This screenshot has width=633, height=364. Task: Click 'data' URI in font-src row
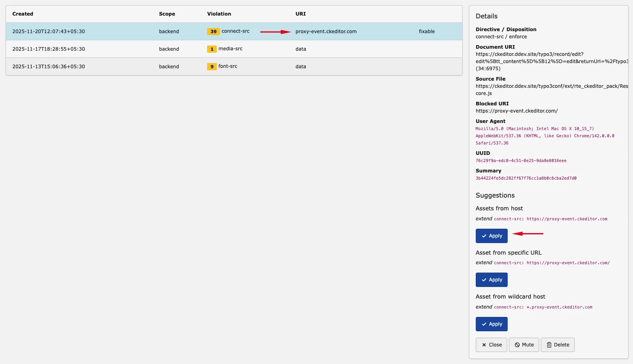click(x=301, y=67)
